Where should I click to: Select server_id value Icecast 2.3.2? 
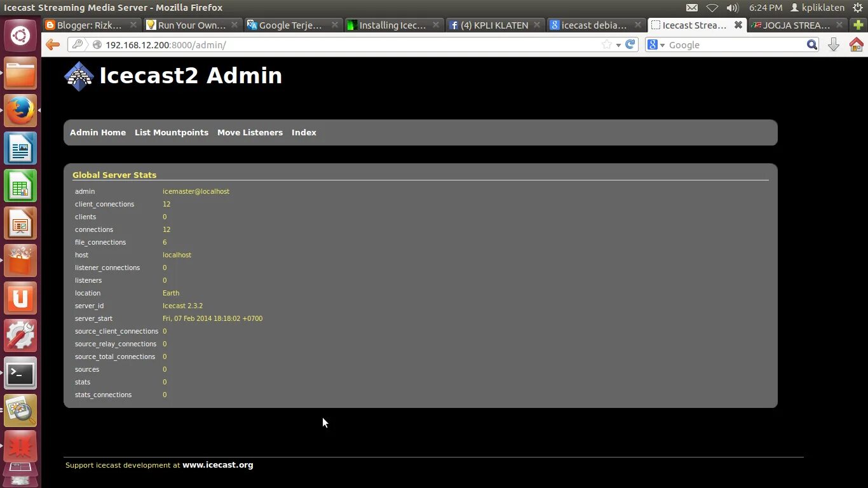point(182,306)
